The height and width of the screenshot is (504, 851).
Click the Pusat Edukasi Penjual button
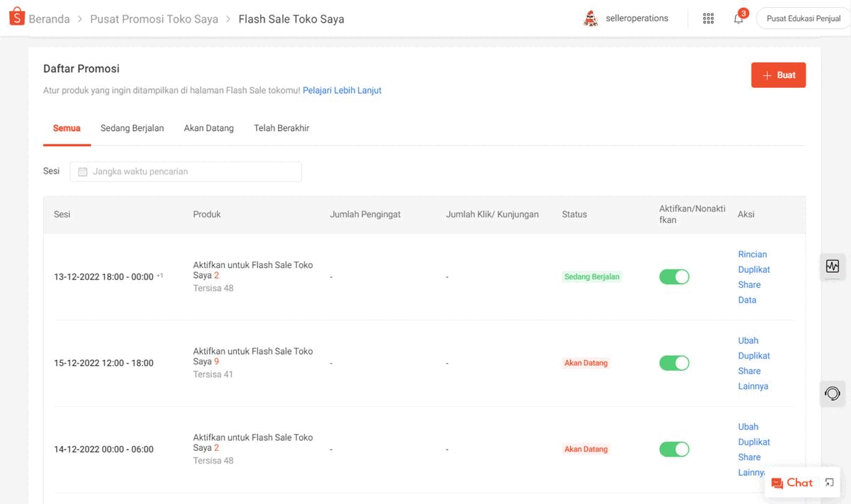pos(803,18)
